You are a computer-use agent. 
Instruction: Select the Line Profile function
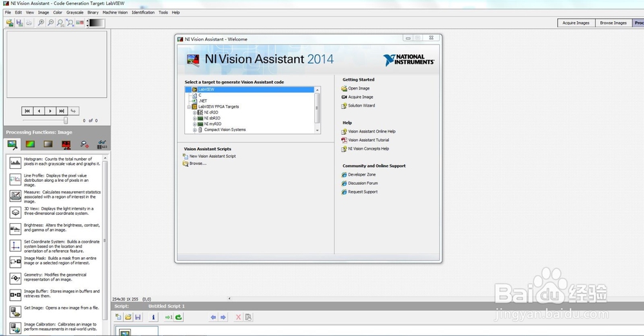(55, 180)
